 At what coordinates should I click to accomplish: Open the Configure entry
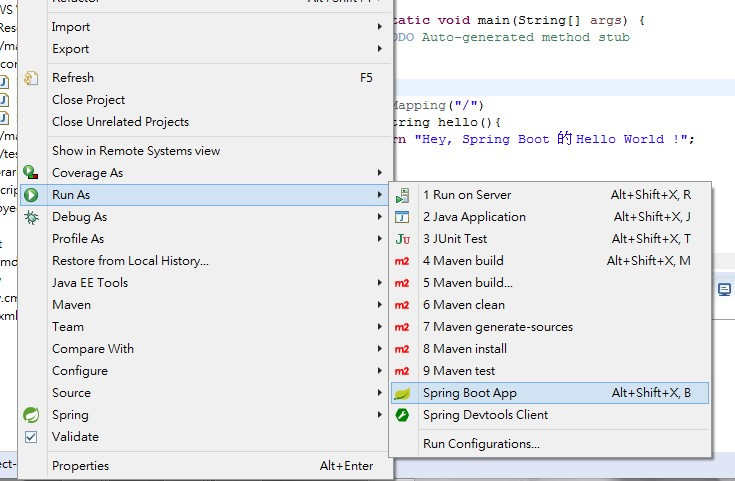pyautogui.click(x=205, y=371)
